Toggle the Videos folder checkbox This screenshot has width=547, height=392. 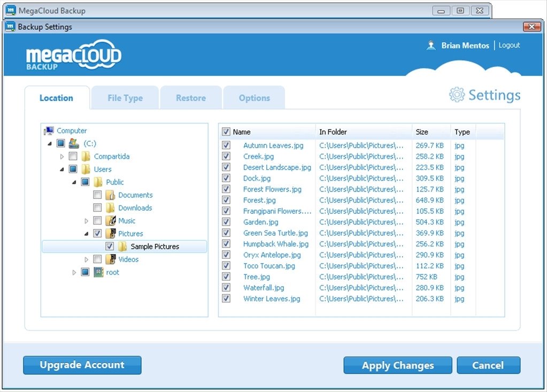(x=97, y=259)
